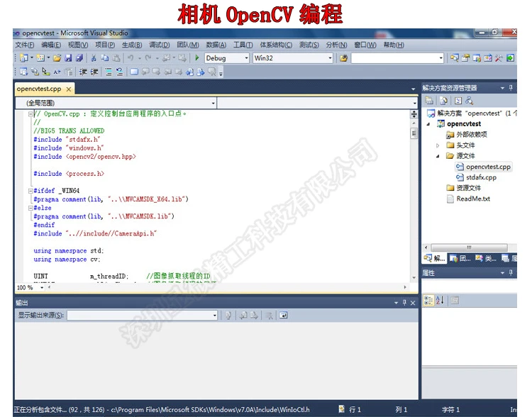Click the Find in Files icon
The width and height of the screenshot is (532, 417).
[344, 58]
